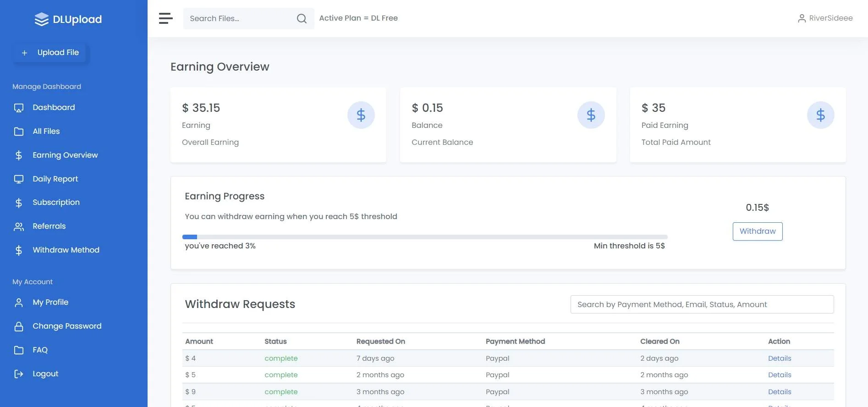
Task: Click the user avatar icon beside RiverSideee
Action: pyautogui.click(x=802, y=18)
